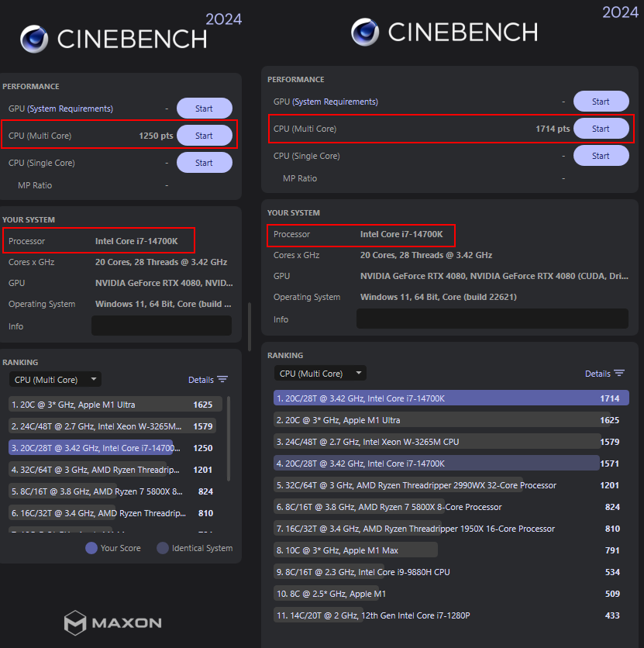Open ranking type dropdown in left window

tap(55, 379)
